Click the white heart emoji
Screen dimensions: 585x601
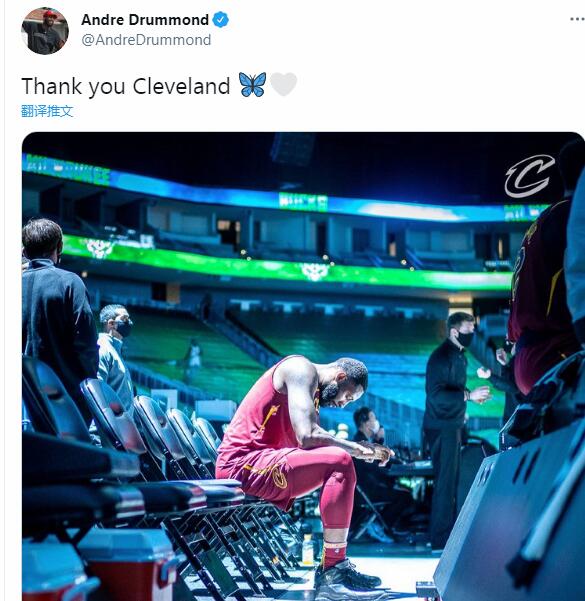click(283, 84)
